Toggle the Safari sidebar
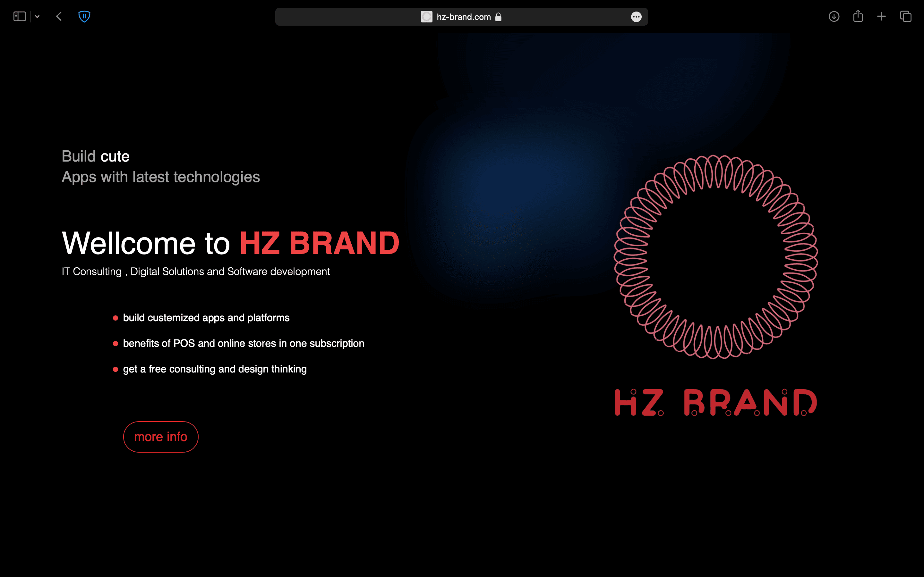This screenshot has width=924, height=577. 20,16
